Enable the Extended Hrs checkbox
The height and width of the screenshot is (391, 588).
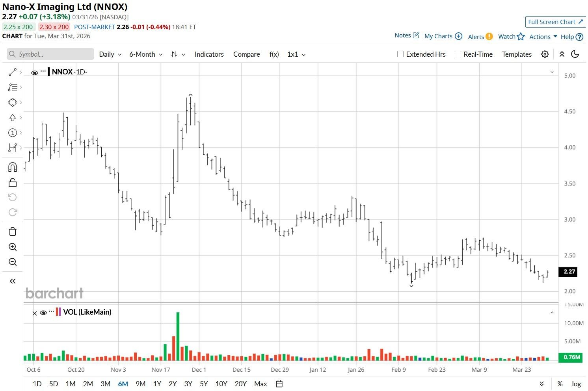coord(400,54)
